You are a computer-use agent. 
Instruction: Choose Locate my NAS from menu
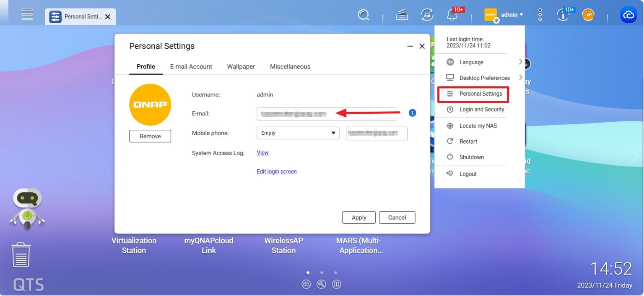(x=478, y=126)
